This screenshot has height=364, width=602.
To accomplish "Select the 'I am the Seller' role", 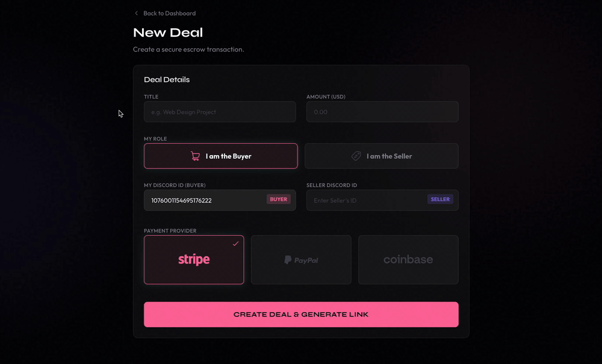I will [382, 155].
